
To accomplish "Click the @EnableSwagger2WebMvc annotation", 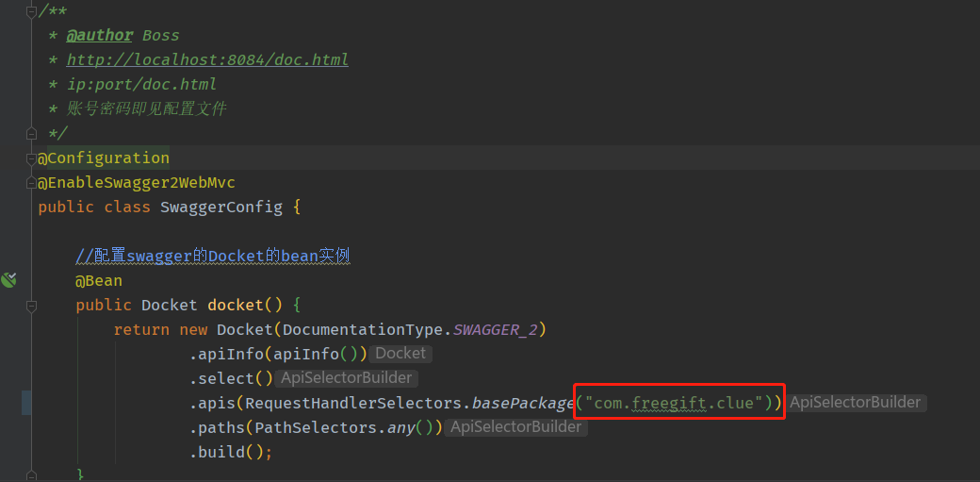I will click(x=137, y=183).
